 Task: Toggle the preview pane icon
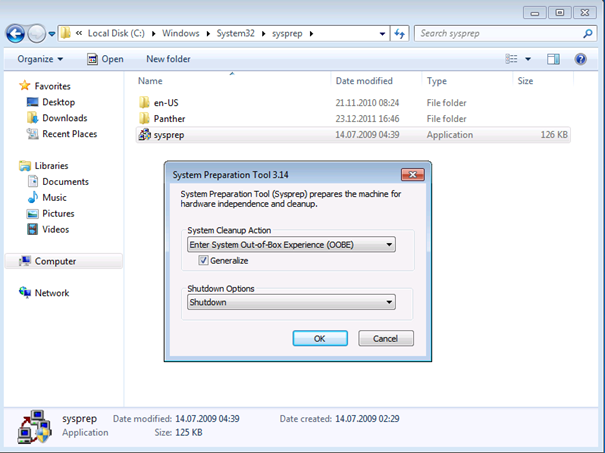click(553, 59)
